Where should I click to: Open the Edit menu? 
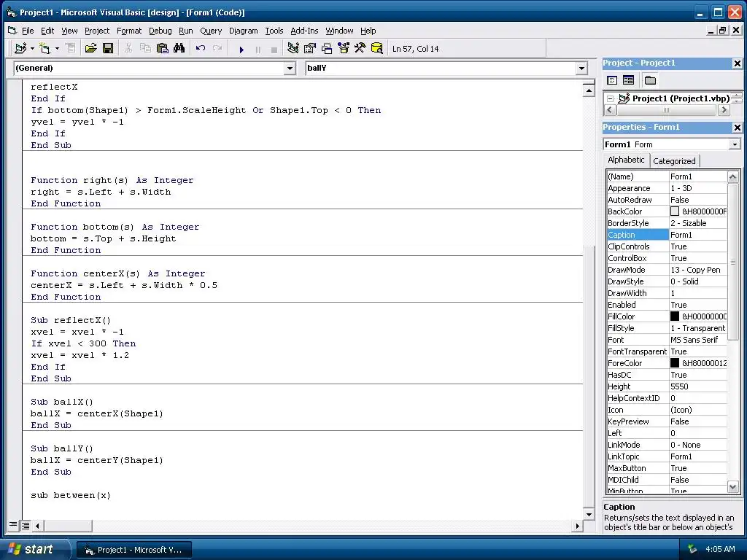[x=47, y=31]
